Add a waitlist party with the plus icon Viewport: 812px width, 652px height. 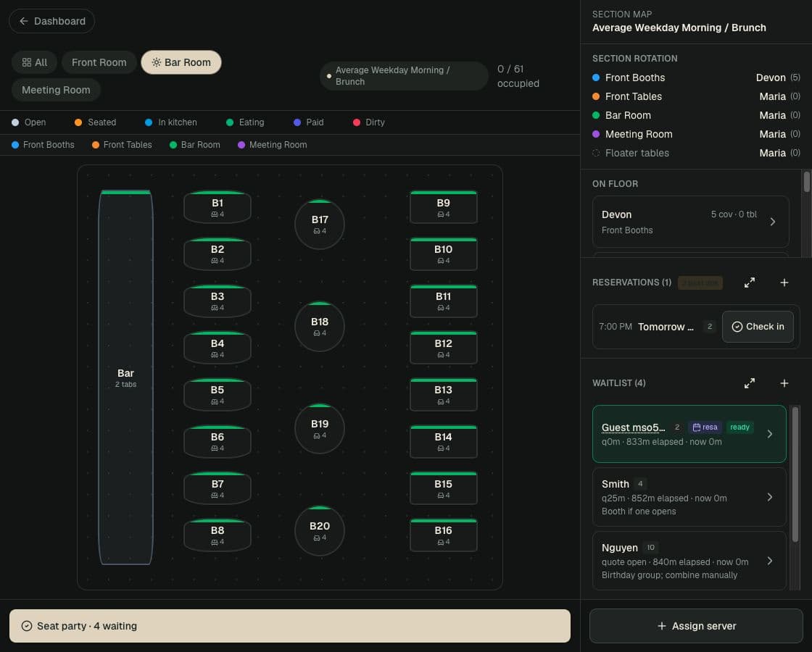[784, 383]
